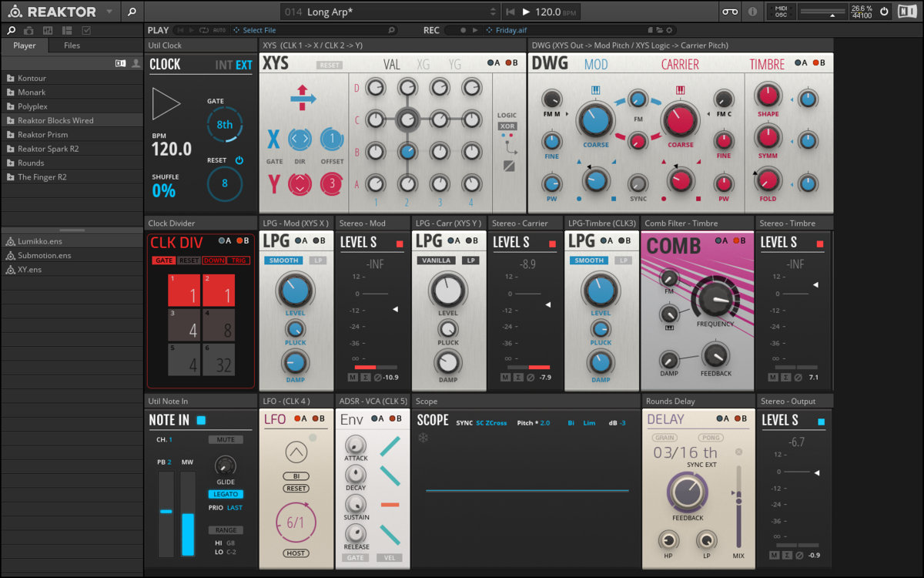
Task: Click the Clock module play triangle
Action: pos(165,103)
